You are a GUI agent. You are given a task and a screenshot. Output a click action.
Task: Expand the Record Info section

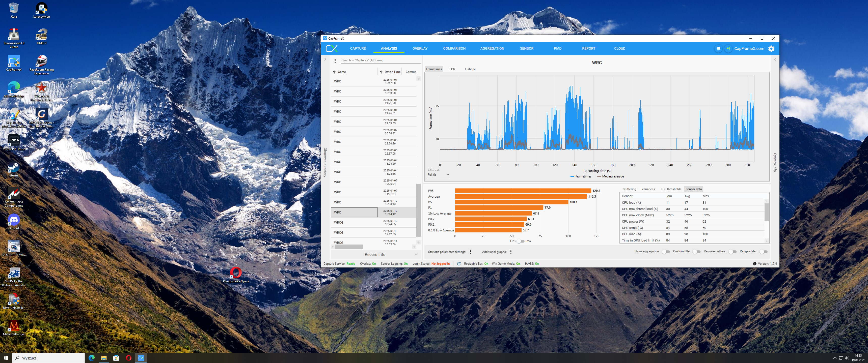[375, 255]
